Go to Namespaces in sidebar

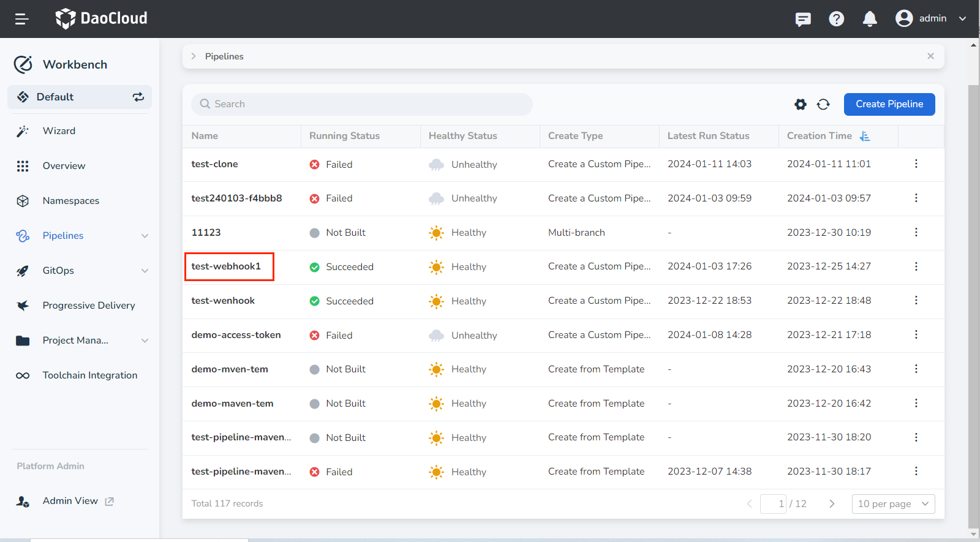click(x=70, y=201)
